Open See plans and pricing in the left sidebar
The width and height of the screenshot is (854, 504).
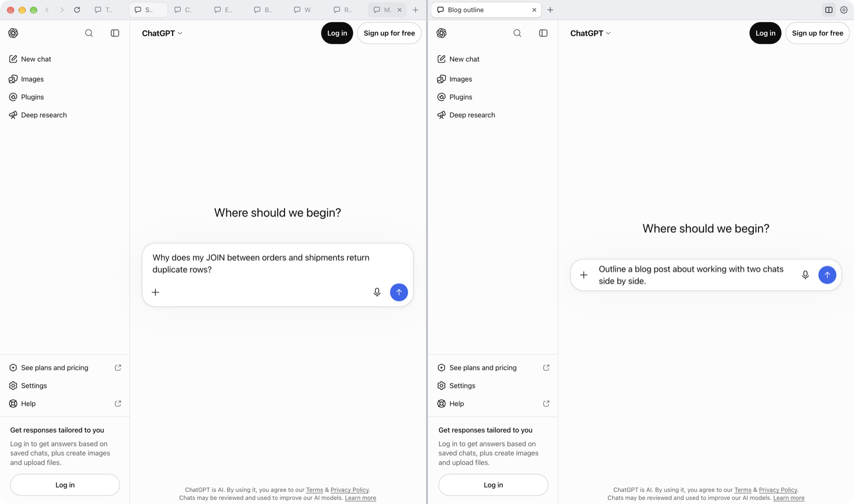(x=65, y=367)
